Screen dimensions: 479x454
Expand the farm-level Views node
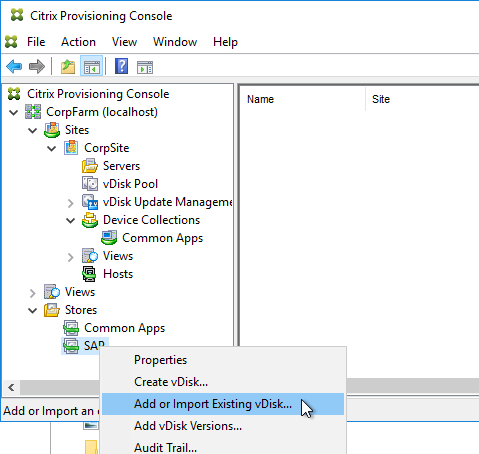pyautogui.click(x=32, y=293)
